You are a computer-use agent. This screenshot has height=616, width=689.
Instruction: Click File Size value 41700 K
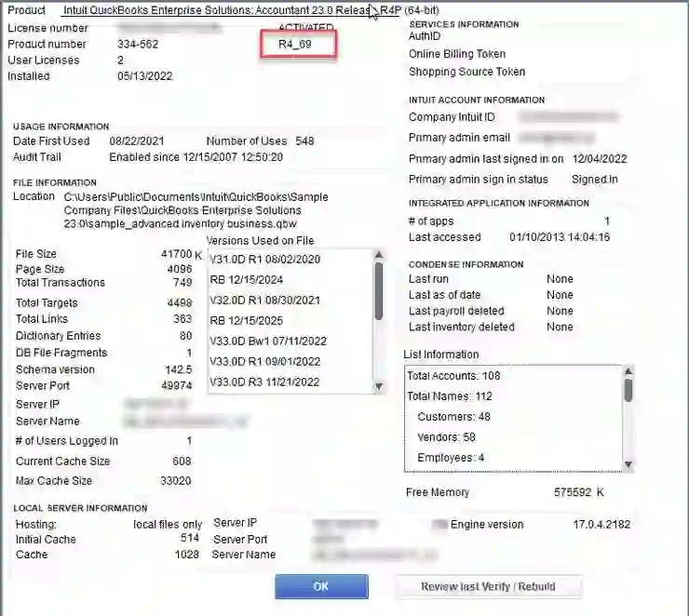click(182, 255)
